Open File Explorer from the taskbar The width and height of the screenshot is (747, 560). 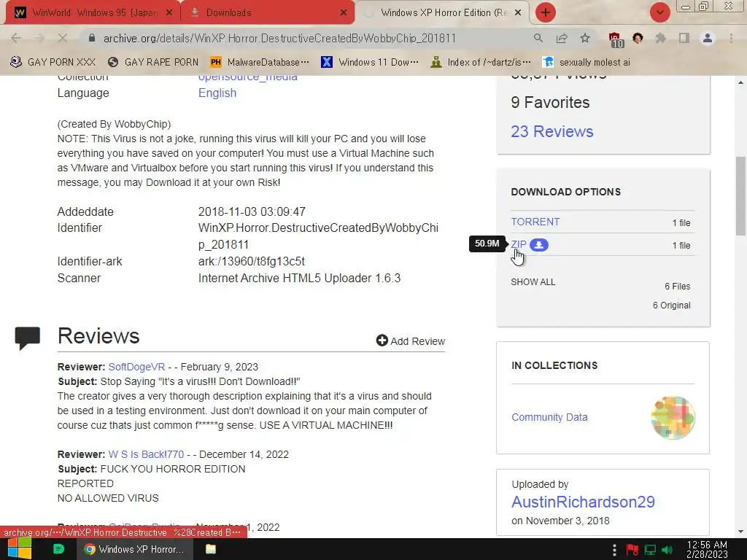pos(211,549)
